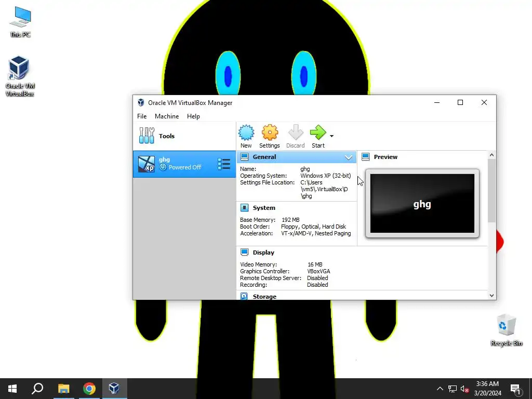532x399 pixels.
Task: Open the Help menu
Action: (193, 116)
